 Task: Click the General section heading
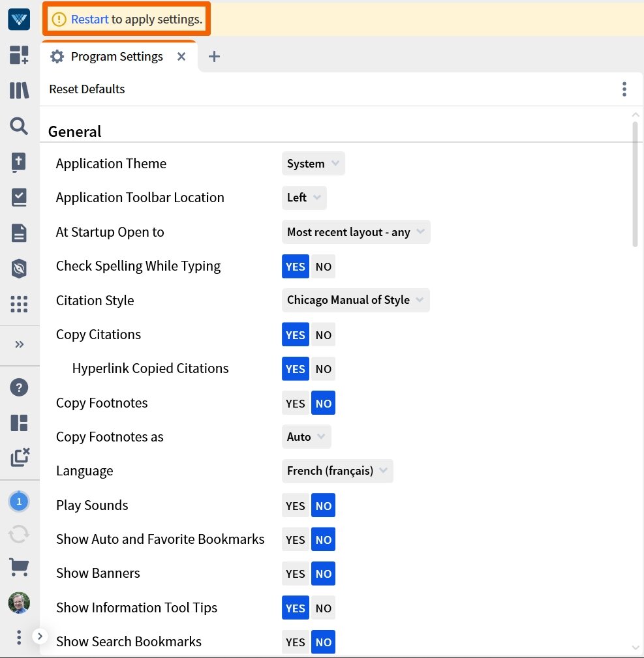coord(75,131)
